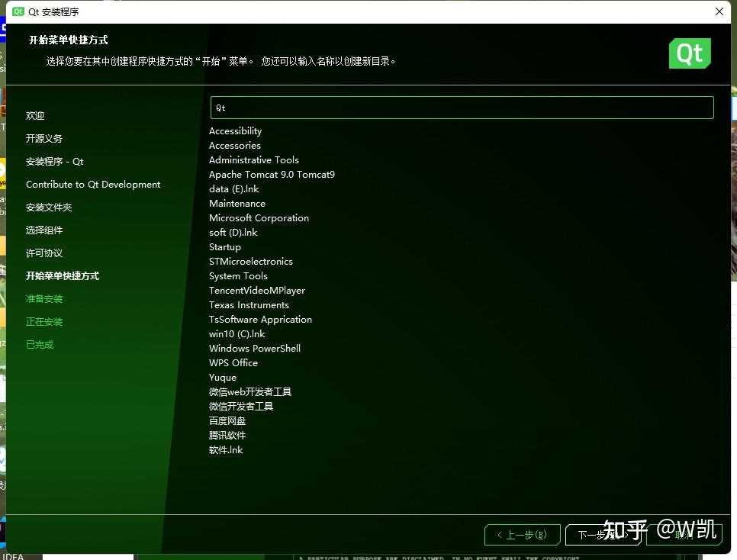Select 微信开发者工具 entry
This screenshot has height=560, width=737.
tap(241, 406)
